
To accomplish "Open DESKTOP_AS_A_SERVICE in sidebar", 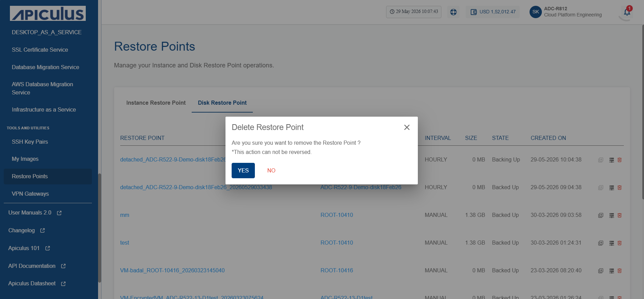I will tap(46, 32).
